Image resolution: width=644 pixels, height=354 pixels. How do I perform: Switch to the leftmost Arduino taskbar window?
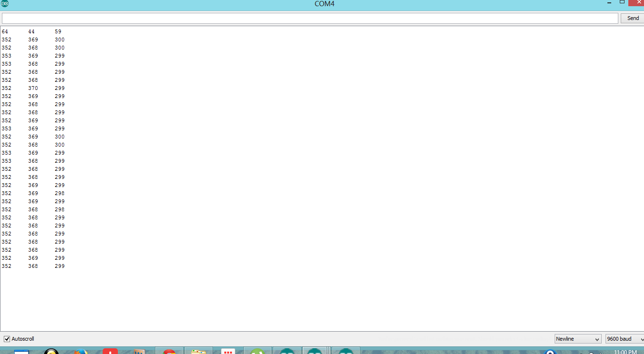click(287, 351)
